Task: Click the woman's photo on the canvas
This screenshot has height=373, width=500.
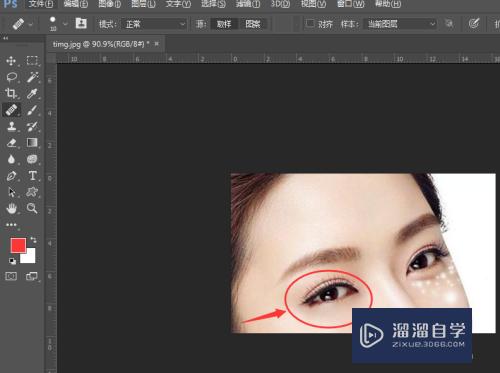Action: pos(363,253)
